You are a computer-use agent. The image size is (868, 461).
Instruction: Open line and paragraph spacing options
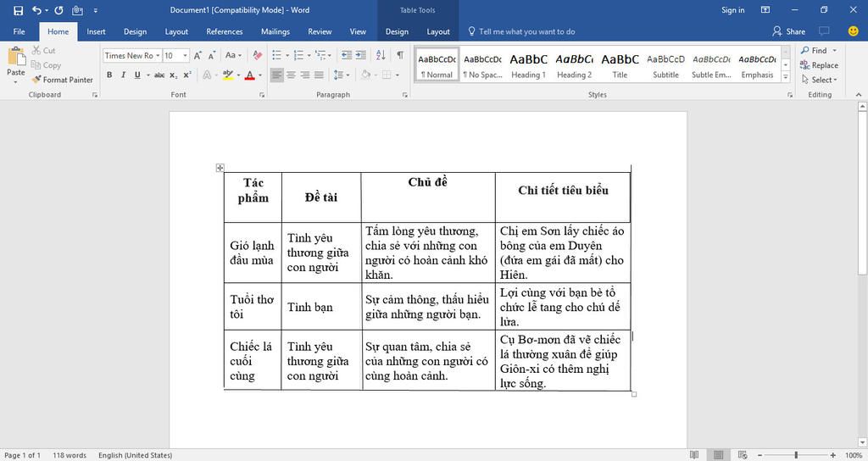[342, 75]
